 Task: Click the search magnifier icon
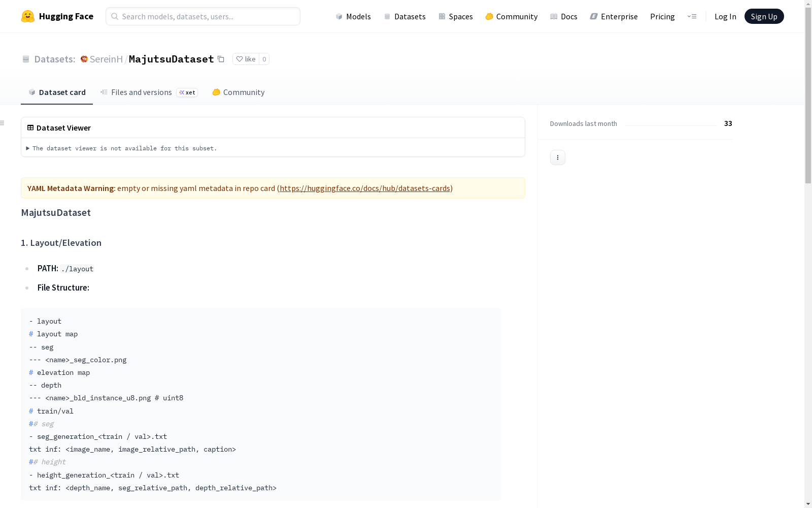pos(115,16)
